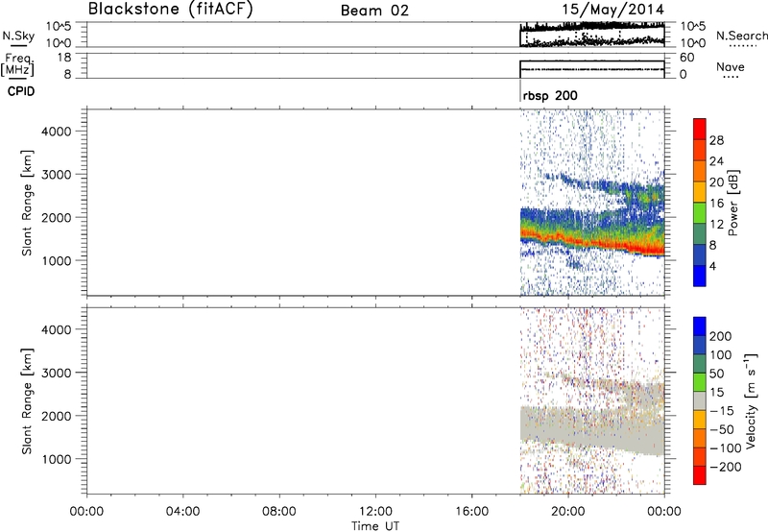Image resolution: width=768 pixels, height=532 pixels.
Task: Click the 12:00 time axis label
Action: coord(375,512)
